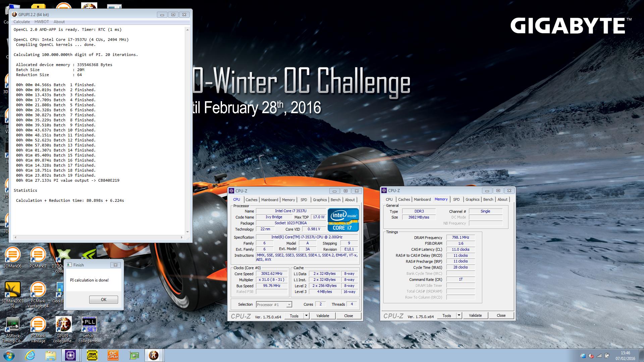Screen dimensions: 644x362
Task: Click Close button in right CPU-Z
Action: tap(501, 315)
